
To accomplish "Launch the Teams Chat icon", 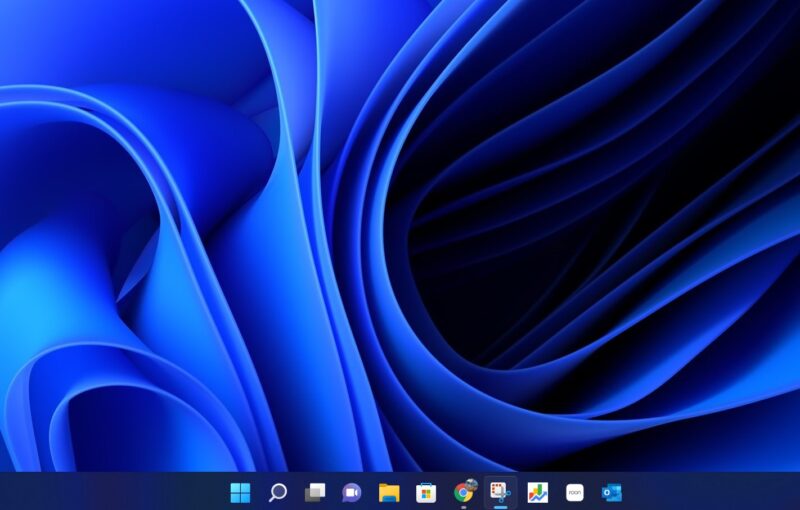I will coord(352,492).
